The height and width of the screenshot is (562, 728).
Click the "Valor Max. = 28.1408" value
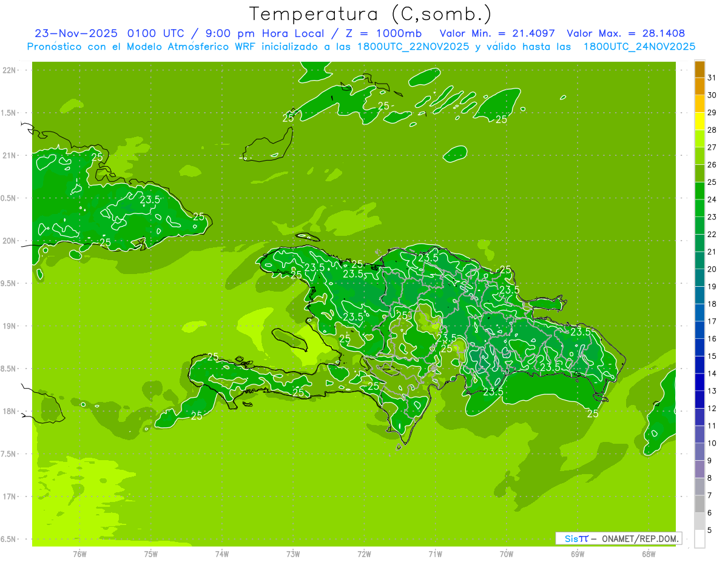point(625,33)
